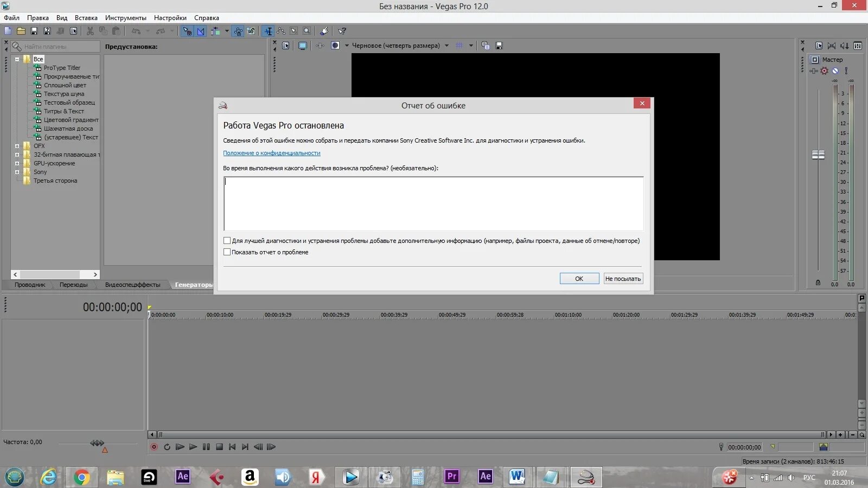Image resolution: width=868 pixels, height=488 pixels.
Task: Expand the OFX folder
Action: coord(17,146)
